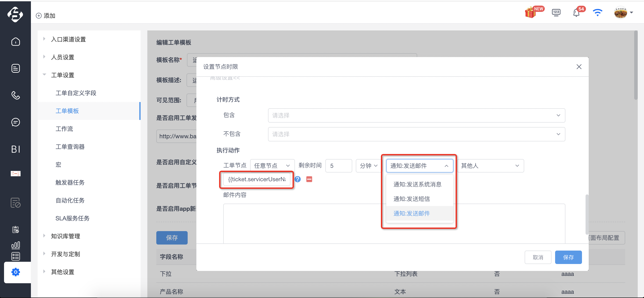
Task: Click the bar chart statistics sidebar icon
Action: click(x=15, y=245)
